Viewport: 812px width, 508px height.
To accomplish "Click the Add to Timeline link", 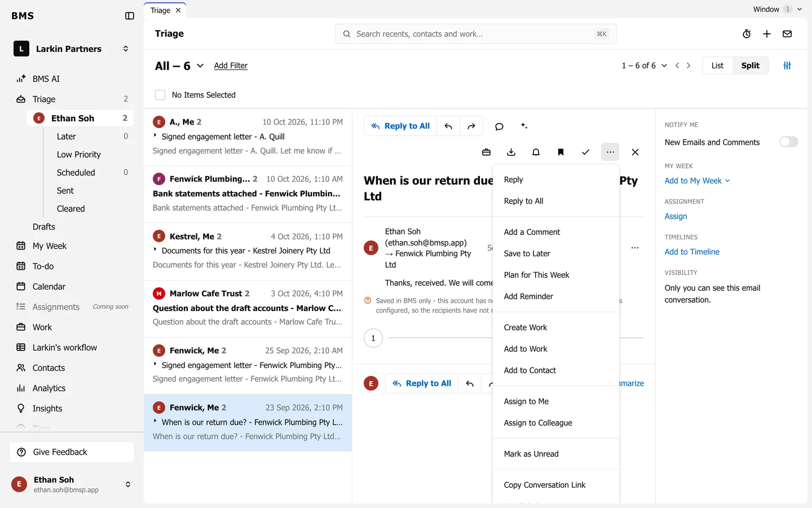I will [x=692, y=252].
